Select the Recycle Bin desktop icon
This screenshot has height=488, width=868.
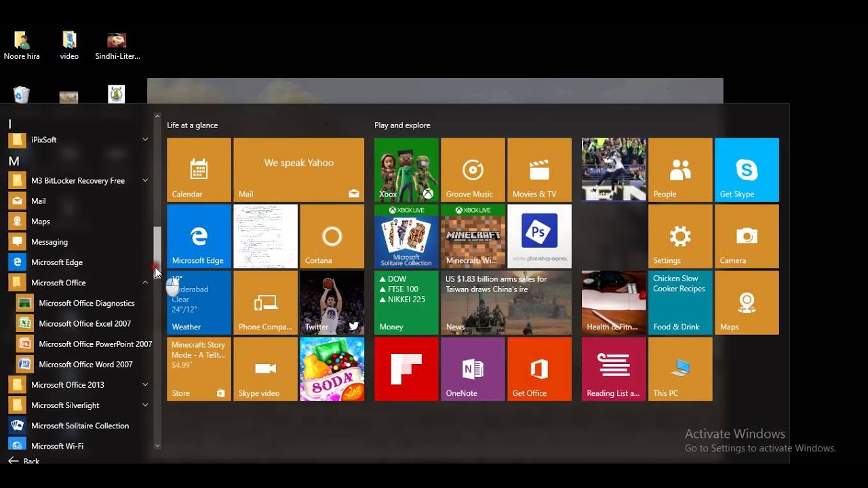(22, 95)
